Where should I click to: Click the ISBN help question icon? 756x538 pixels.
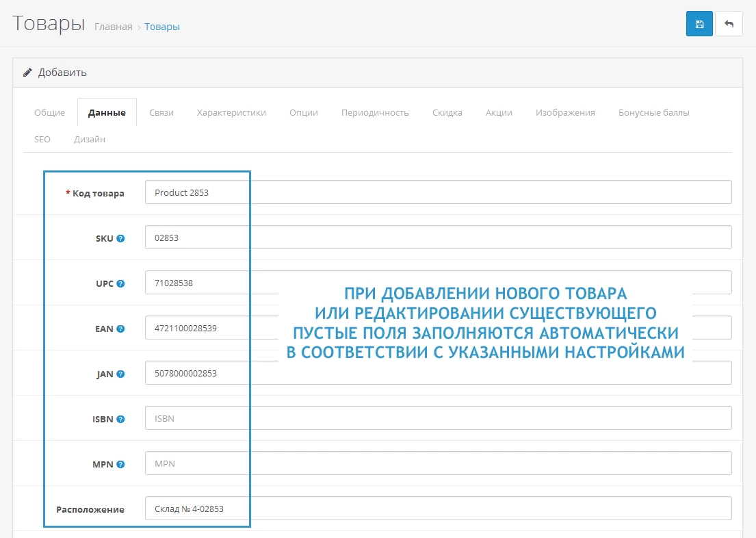click(x=120, y=419)
